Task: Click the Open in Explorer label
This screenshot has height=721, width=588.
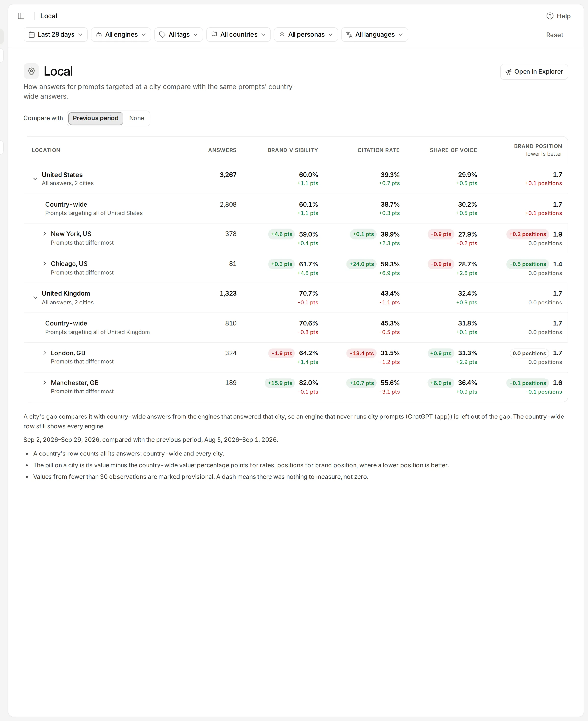Action: 539,72
